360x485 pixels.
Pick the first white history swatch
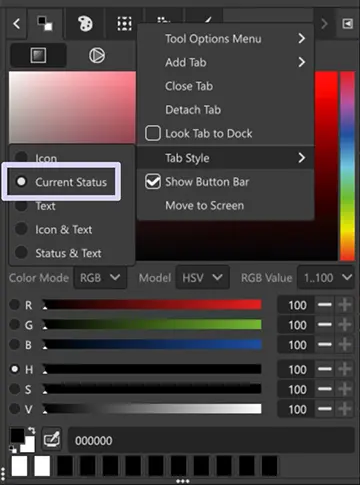pos(19,466)
